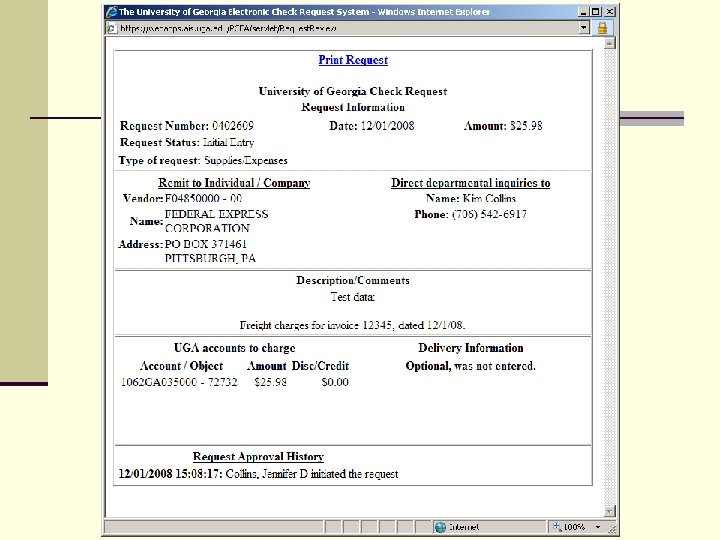Viewport: 720px width, 540px height.
Task: Click the Freight charges for invoice 12345 line
Action: click(x=352, y=326)
